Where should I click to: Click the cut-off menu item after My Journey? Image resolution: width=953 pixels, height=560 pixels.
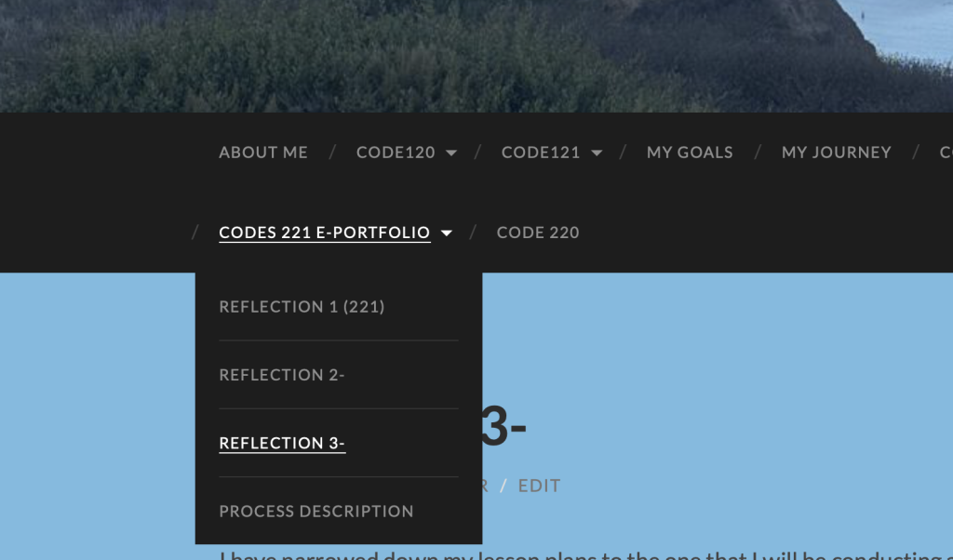[x=946, y=153]
